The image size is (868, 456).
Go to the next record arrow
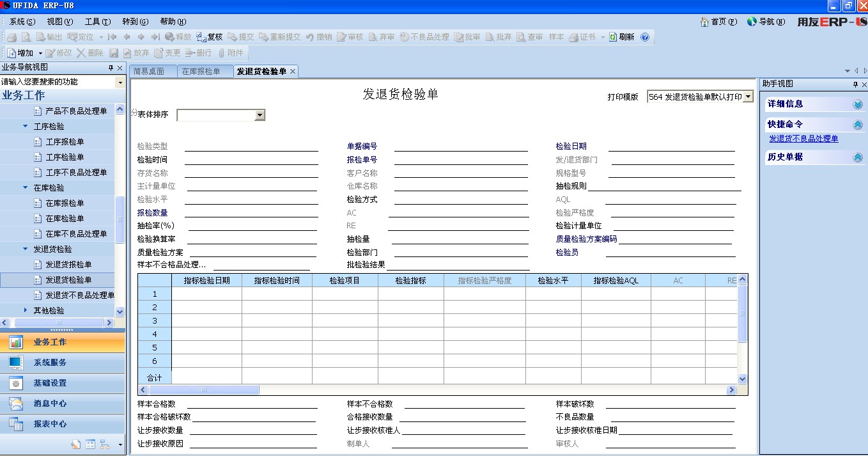pos(141,37)
